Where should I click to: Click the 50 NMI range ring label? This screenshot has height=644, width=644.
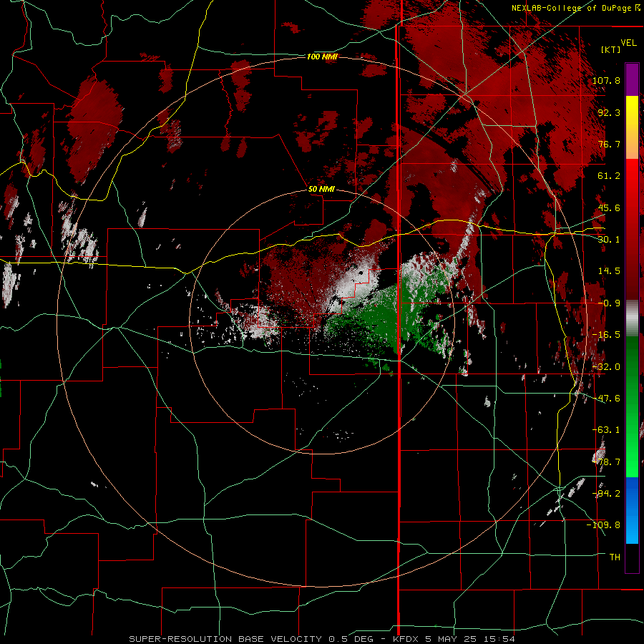321,190
